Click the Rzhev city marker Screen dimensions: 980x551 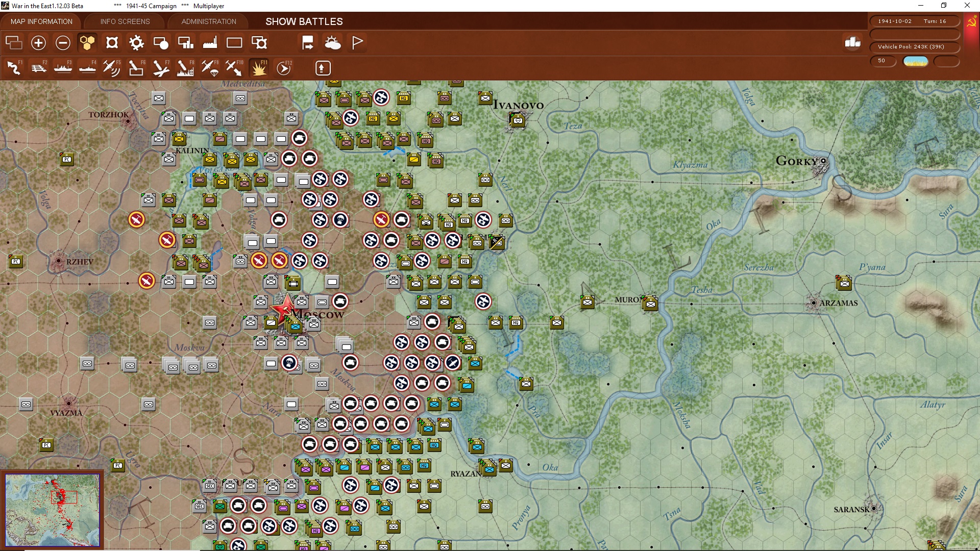59,261
